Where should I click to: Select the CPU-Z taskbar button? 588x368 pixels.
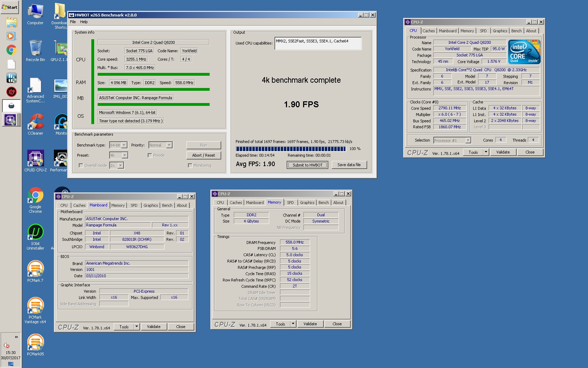[x=11, y=120]
